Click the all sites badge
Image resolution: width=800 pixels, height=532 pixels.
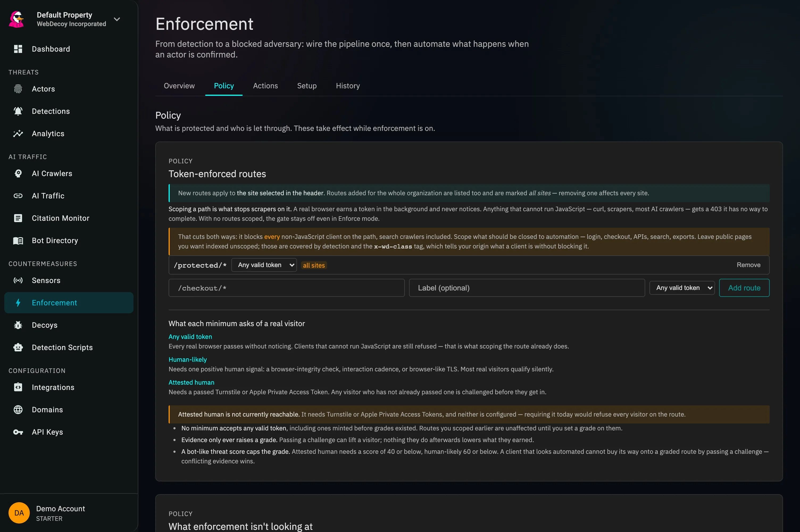(314, 265)
